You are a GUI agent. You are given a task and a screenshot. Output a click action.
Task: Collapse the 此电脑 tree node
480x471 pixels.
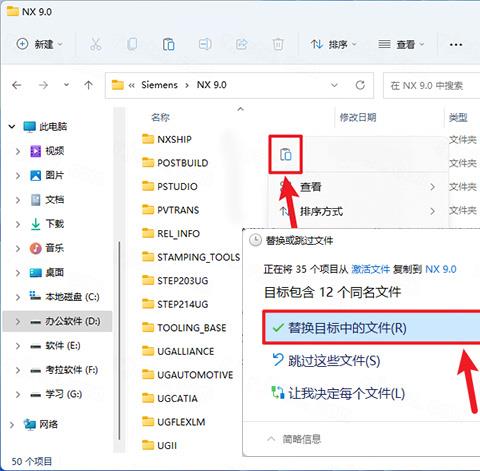coord(12,127)
